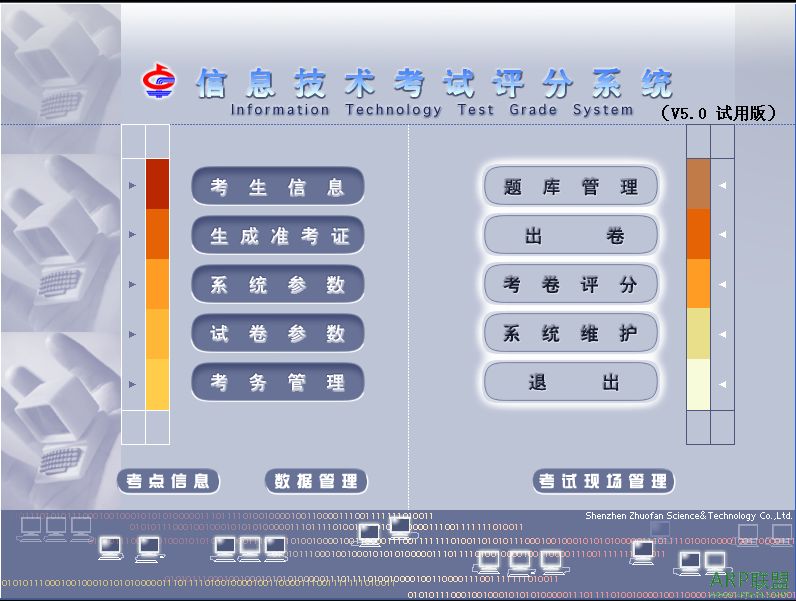Screen dimensions: 796x601
Task: Click the arrow marker beside 考生信息
Action: pos(132,185)
